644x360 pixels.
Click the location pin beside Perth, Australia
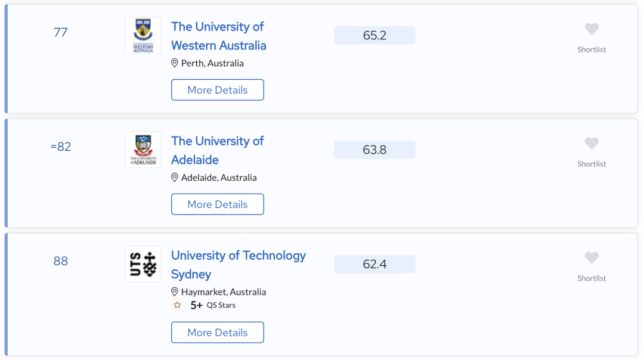[x=175, y=63]
